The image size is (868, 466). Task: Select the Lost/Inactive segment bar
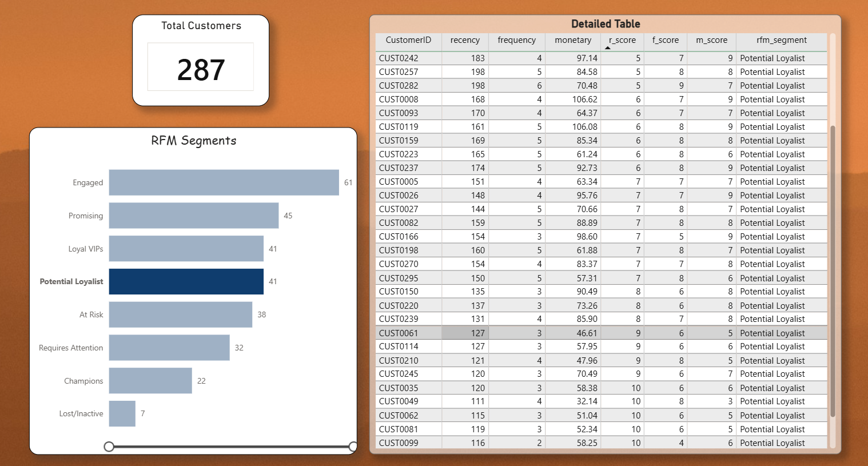point(122,413)
